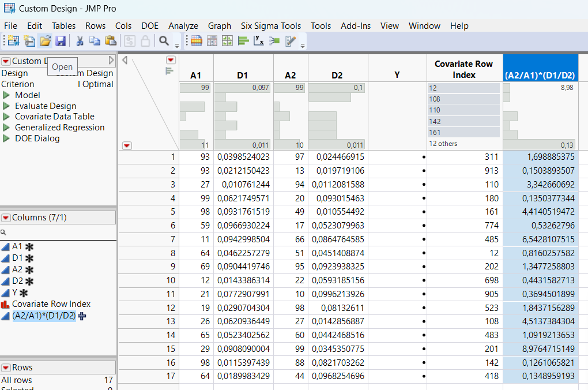Run the Evaluate Design script
The width and height of the screenshot is (588, 390).
(7, 106)
